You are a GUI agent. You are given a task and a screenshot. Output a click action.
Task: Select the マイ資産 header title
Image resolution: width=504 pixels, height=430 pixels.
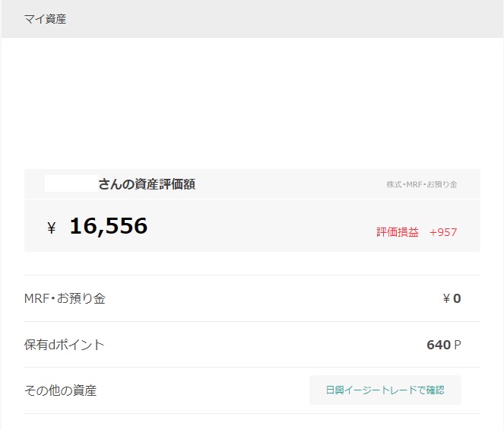[x=45, y=19]
